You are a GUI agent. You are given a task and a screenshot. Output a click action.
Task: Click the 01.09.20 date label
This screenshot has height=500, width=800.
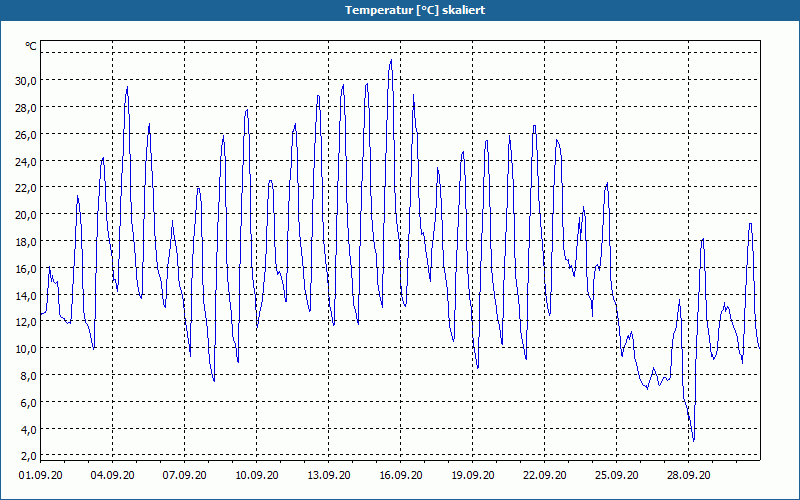point(40,475)
